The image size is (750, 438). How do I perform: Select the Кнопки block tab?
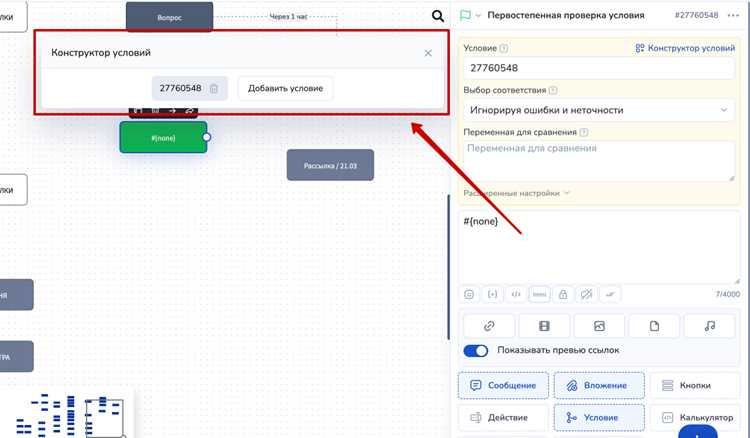pos(695,385)
